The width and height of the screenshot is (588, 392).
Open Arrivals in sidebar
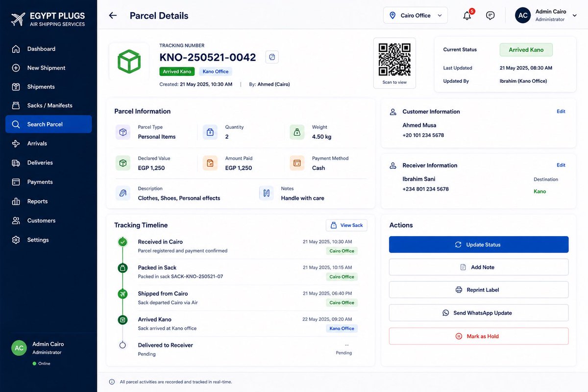coord(49,144)
